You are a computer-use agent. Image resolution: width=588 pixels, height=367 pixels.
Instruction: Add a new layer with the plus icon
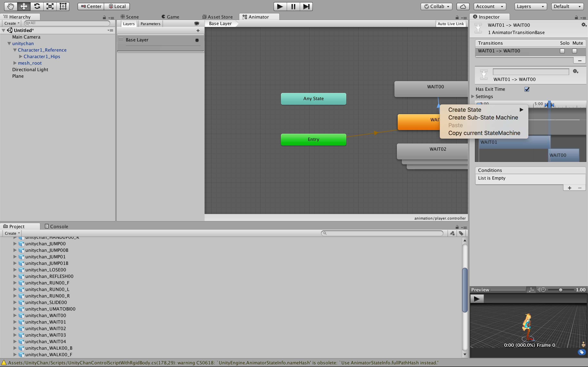coord(198,31)
